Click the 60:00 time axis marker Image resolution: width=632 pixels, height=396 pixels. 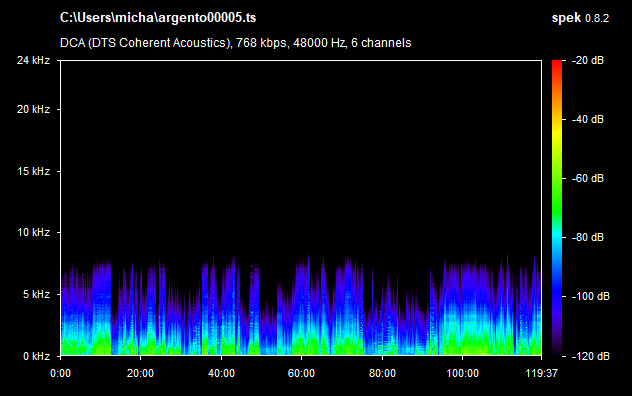tap(301, 373)
